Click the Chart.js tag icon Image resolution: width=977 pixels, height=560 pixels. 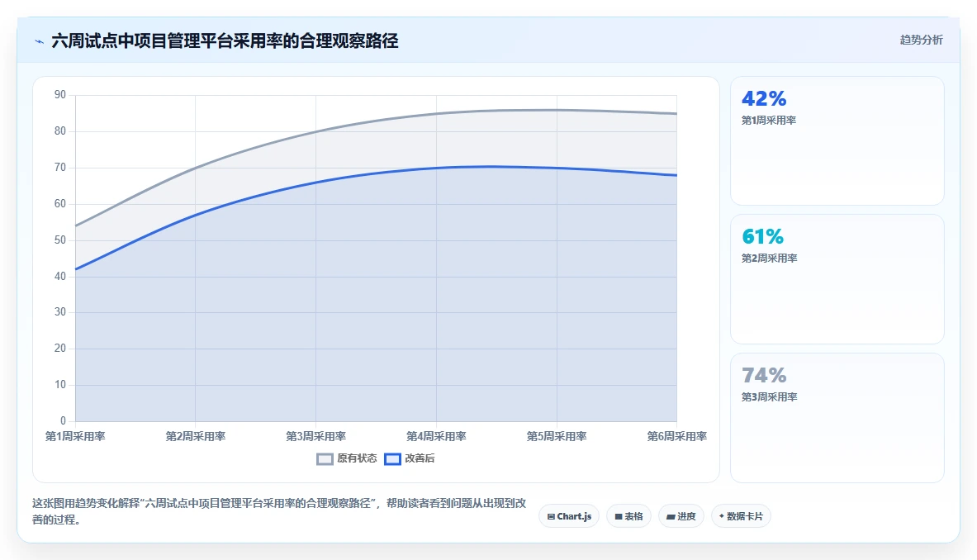(x=551, y=516)
